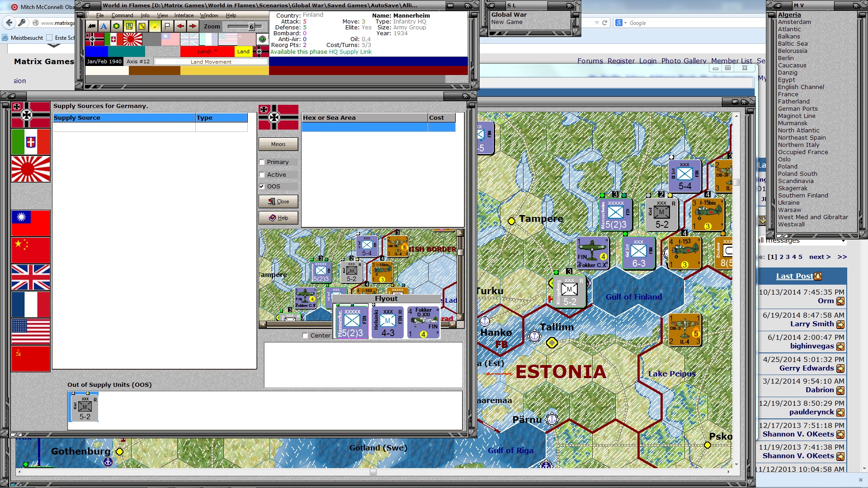This screenshot has height=488, width=868.
Task: Uncheck the OOS checkbox
Action: (262, 187)
